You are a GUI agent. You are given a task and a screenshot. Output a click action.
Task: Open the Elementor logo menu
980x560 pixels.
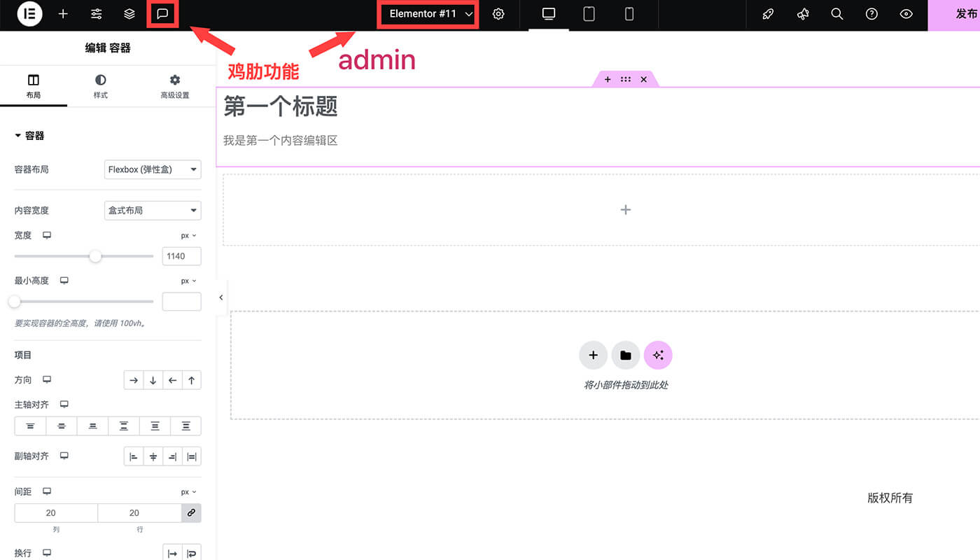(29, 14)
